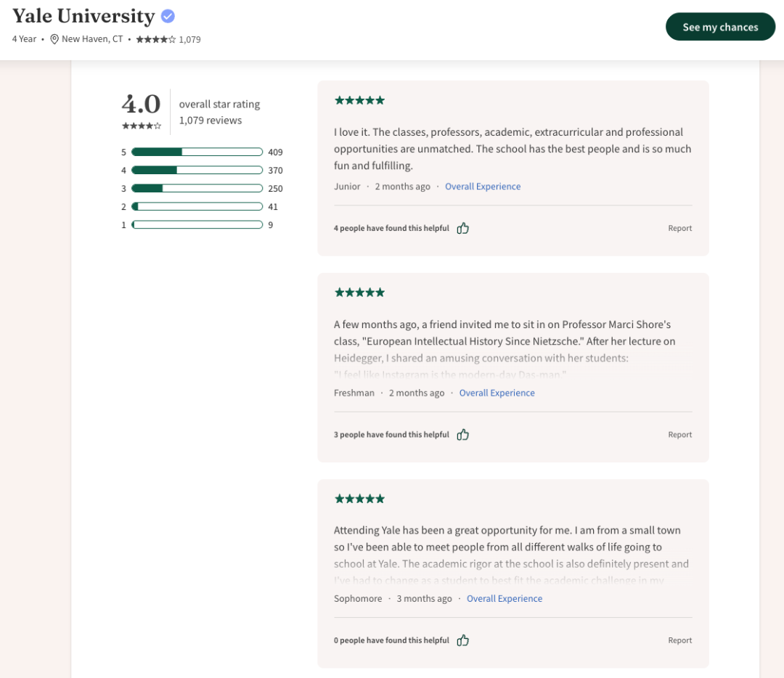Click the location pin icon by New Haven
Screen dimensions: 784x678
pos(54,39)
